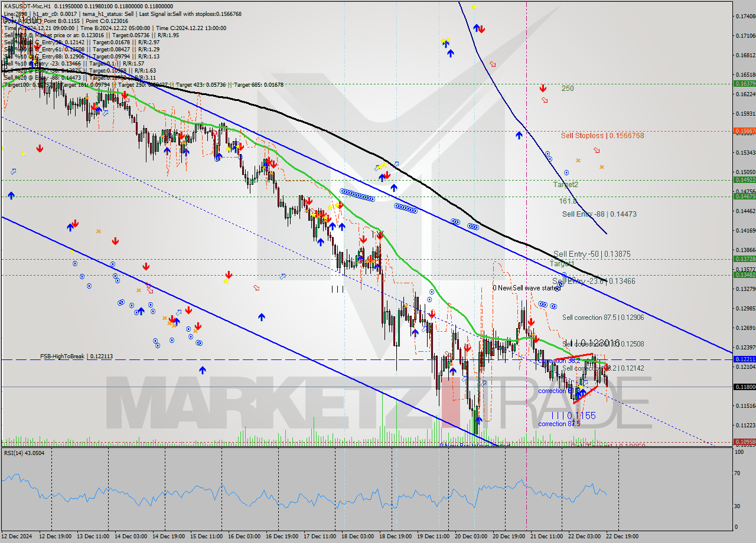Click the '250' Fibonacci level label
This screenshot has height=543, width=756.
(x=568, y=89)
